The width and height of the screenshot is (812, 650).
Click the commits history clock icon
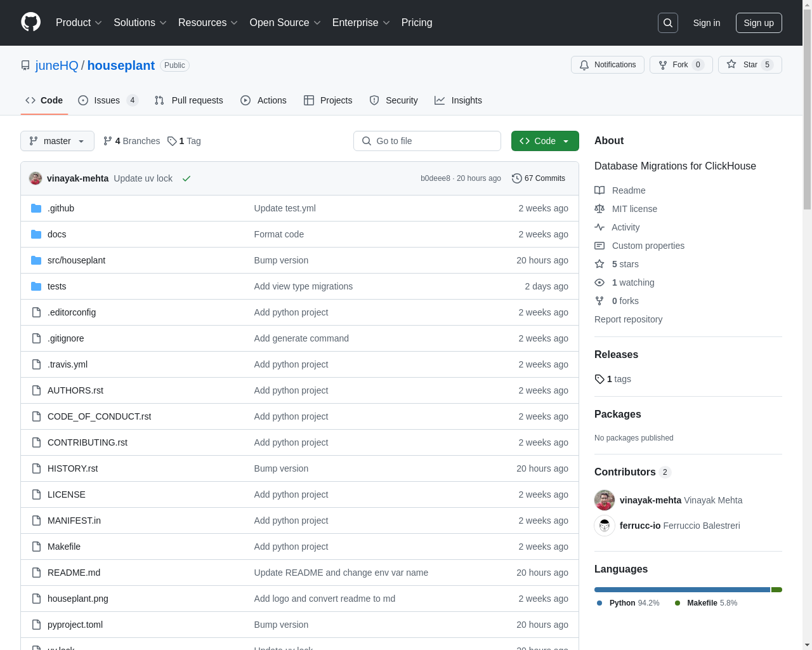pyautogui.click(x=517, y=178)
